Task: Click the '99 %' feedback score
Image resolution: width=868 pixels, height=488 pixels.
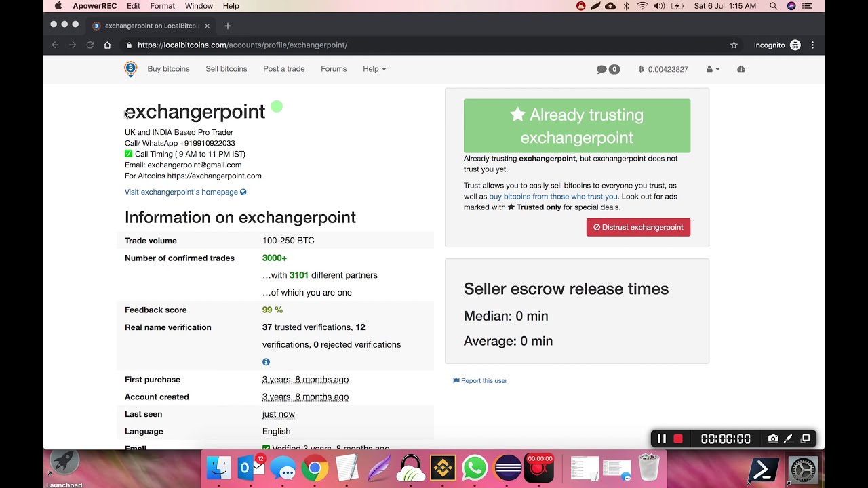Action: 273,310
